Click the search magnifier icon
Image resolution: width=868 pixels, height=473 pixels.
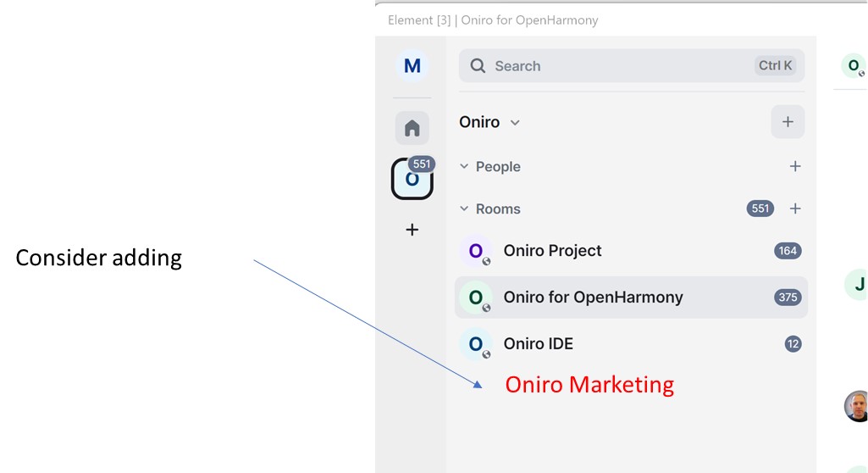coord(478,66)
